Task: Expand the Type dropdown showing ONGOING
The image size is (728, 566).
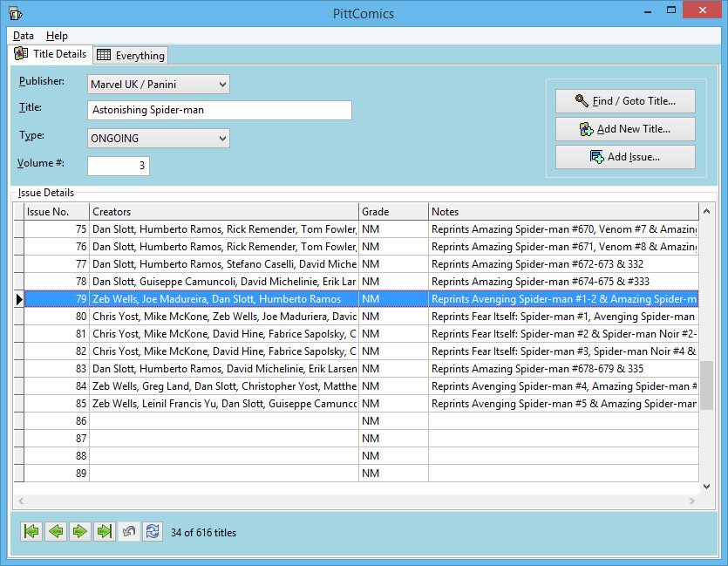Action: [222, 139]
